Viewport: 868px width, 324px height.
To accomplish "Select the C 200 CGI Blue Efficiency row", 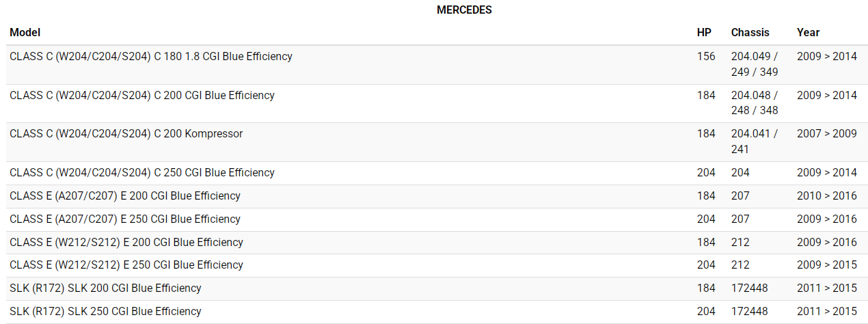I will click(142, 96).
